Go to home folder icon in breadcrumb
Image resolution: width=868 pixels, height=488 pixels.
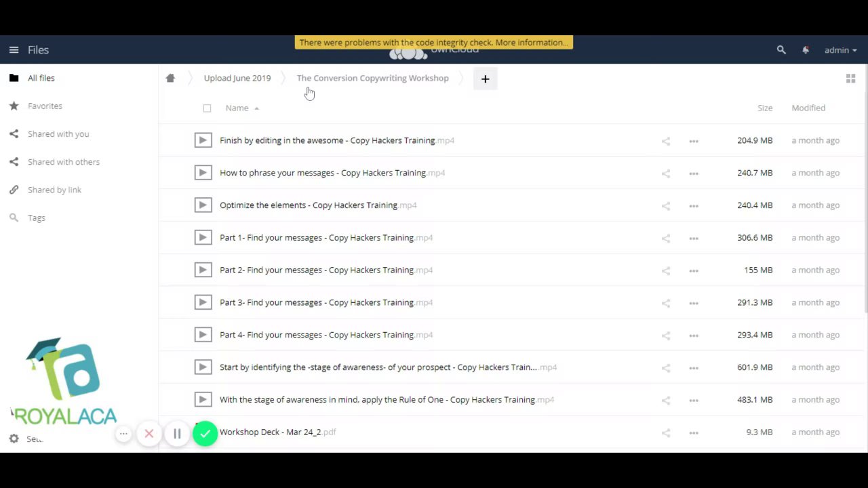click(x=170, y=78)
